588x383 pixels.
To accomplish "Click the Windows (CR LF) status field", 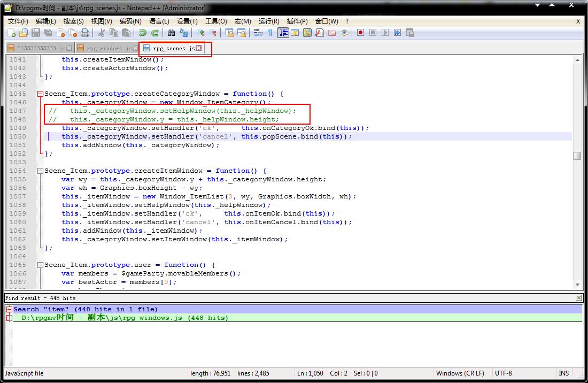I will pyautogui.click(x=460, y=373).
